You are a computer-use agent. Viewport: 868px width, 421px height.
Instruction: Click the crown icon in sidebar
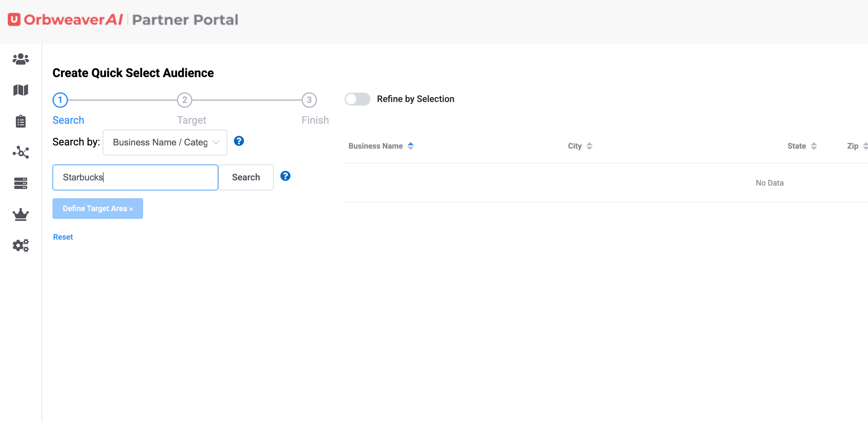click(x=20, y=214)
